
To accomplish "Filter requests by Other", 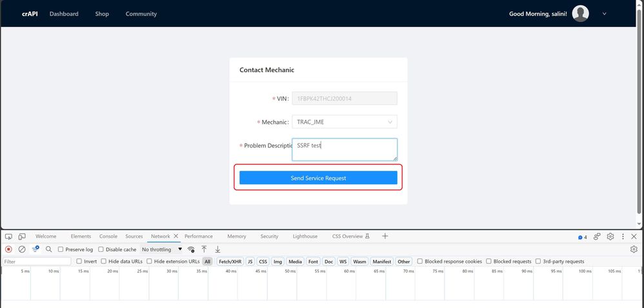I will 404,261.
